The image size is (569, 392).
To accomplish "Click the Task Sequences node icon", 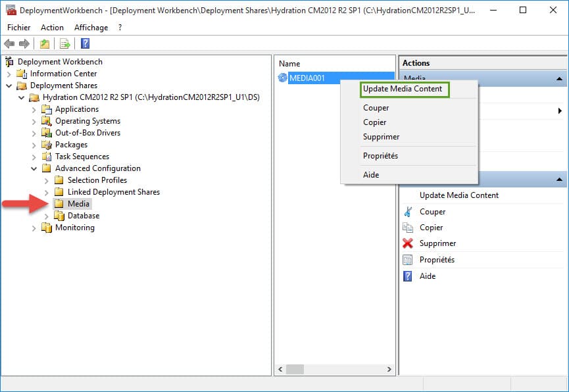I will pyautogui.click(x=47, y=157).
